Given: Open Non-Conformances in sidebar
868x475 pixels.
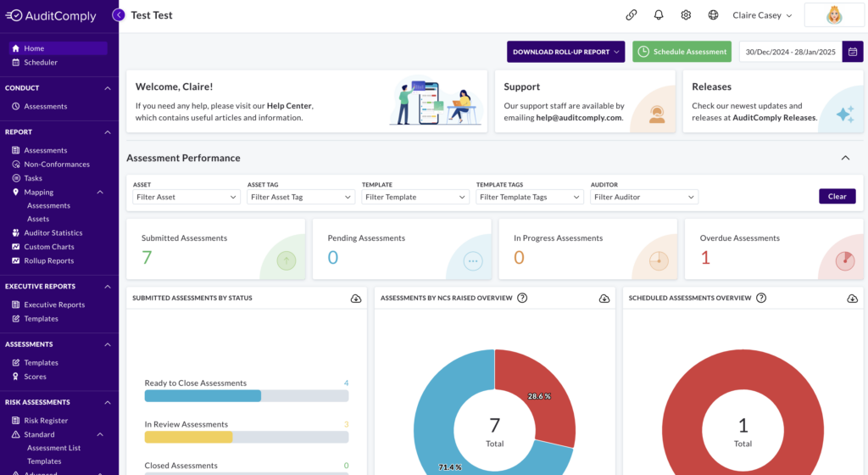Looking at the screenshot, I should (x=56, y=164).
